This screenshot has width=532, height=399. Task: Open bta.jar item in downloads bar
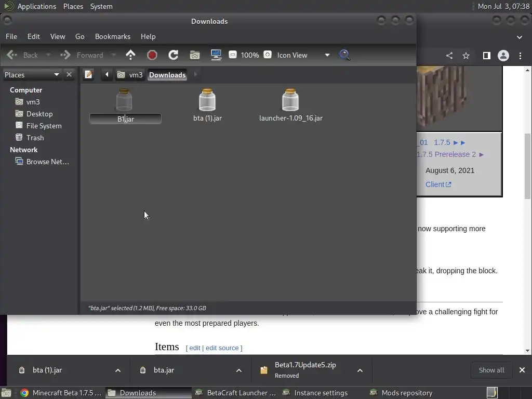pyautogui.click(x=164, y=370)
